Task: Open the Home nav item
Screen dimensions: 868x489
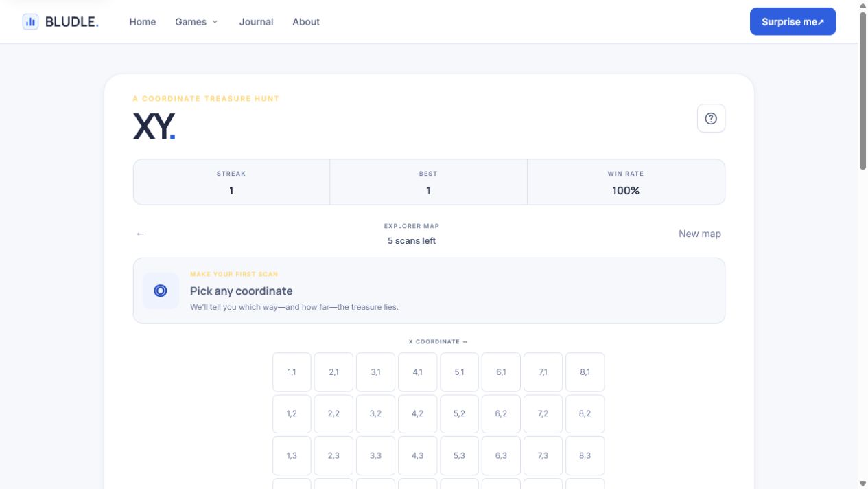Action: pos(143,22)
